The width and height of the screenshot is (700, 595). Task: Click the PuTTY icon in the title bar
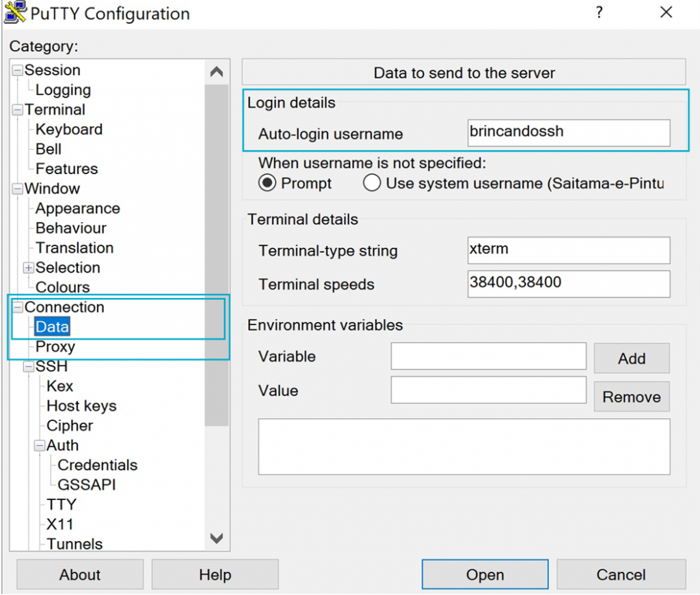[15, 12]
